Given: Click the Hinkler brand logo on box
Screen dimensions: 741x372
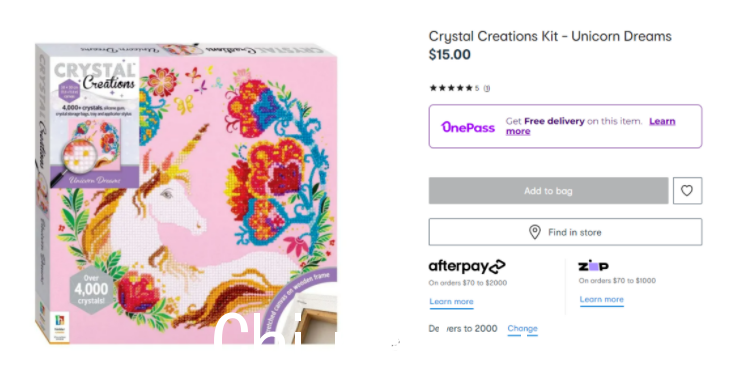Looking at the screenshot, I should (x=60, y=326).
